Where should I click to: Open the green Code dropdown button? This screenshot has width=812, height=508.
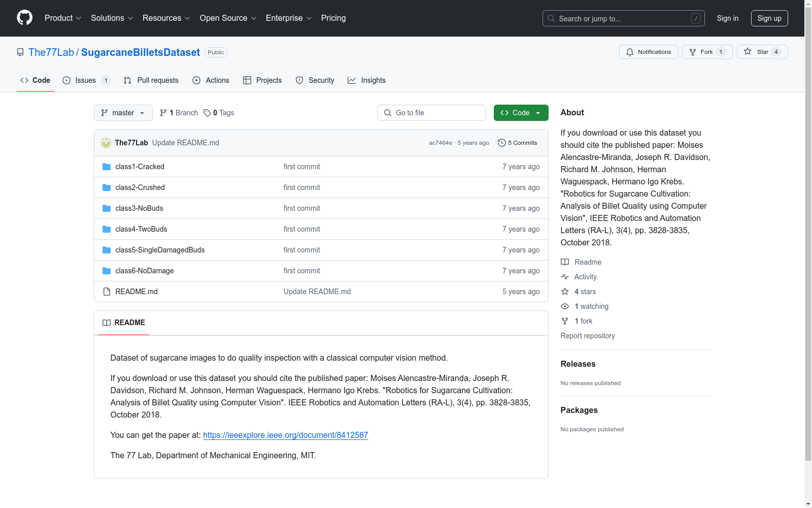(521, 113)
